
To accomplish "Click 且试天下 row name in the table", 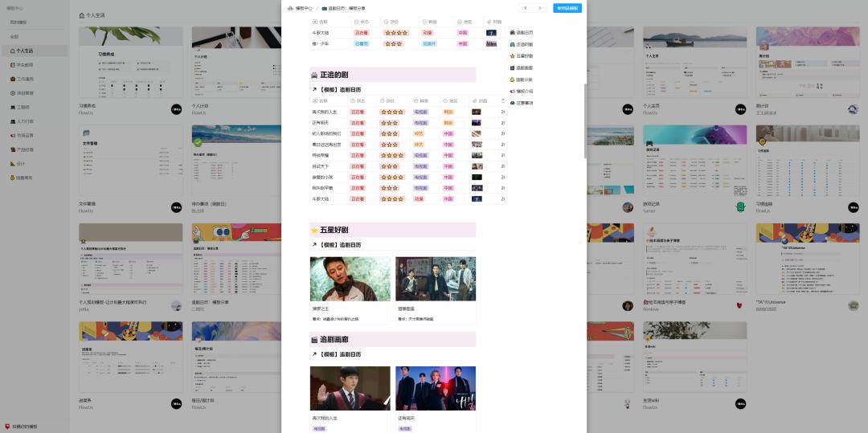I will 321,166.
